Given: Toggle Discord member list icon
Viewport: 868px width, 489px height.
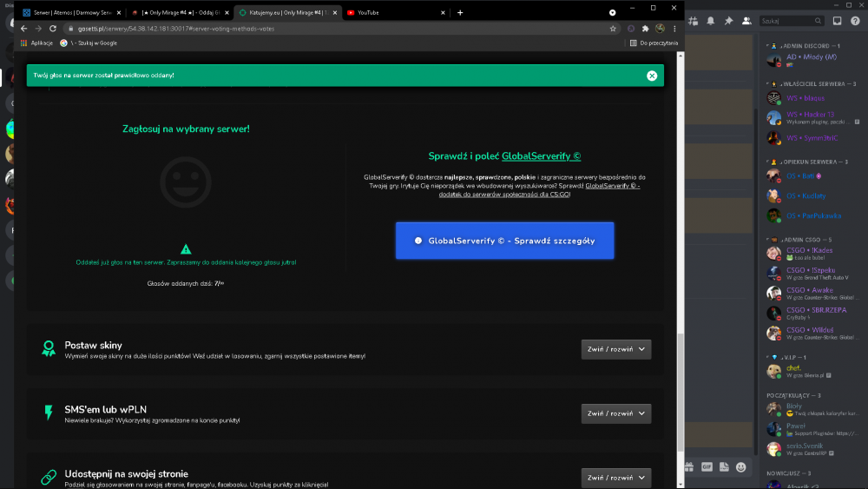Looking at the screenshot, I should [746, 21].
